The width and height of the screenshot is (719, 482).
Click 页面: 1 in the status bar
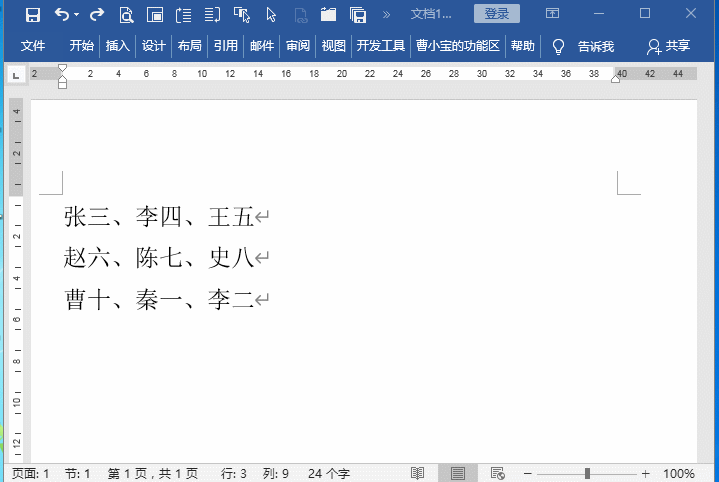point(30,473)
